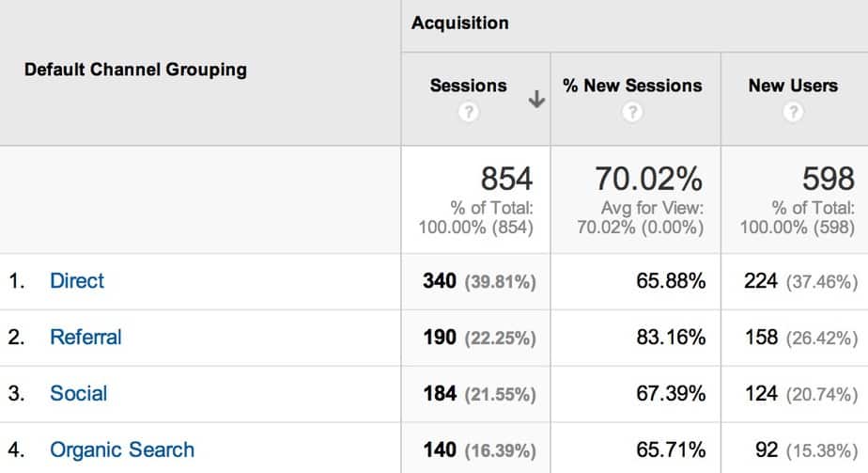The width and height of the screenshot is (868, 473).
Task: Sort by % New Sessions column header
Action: click(x=632, y=86)
